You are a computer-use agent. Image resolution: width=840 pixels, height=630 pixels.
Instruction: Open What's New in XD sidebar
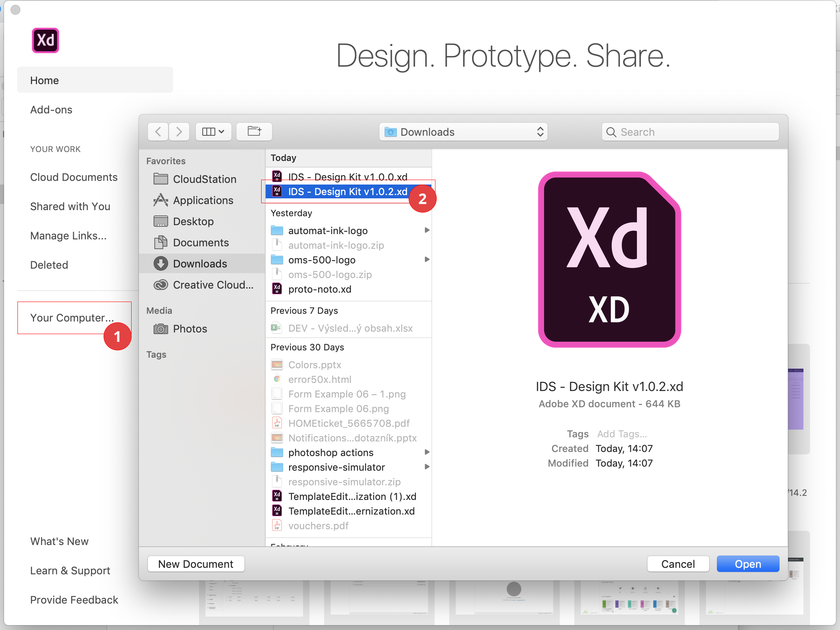pos(59,541)
